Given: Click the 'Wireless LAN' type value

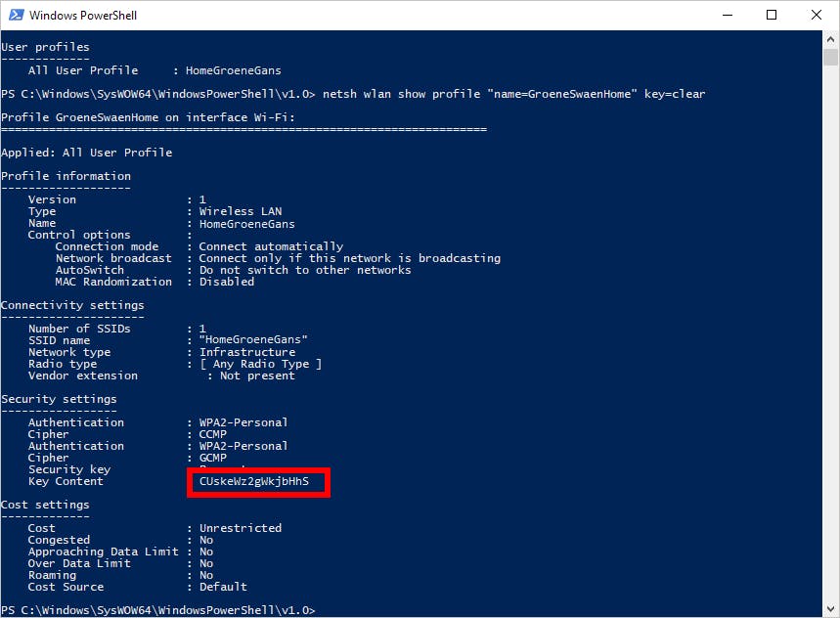Looking at the screenshot, I should click(241, 211).
